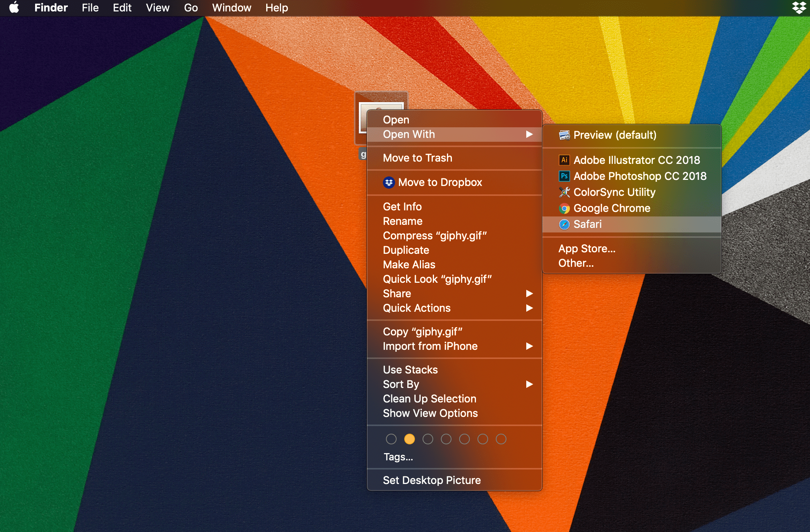Open the gif with ColorSync Utility
Image resolution: width=810 pixels, height=532 pixels.
[614, 192]
